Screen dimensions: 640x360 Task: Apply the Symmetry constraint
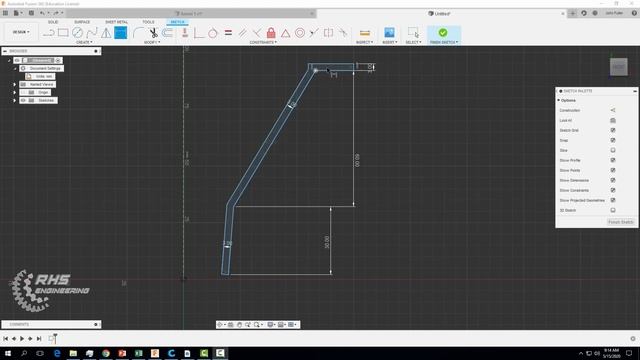tap(328, 33)
